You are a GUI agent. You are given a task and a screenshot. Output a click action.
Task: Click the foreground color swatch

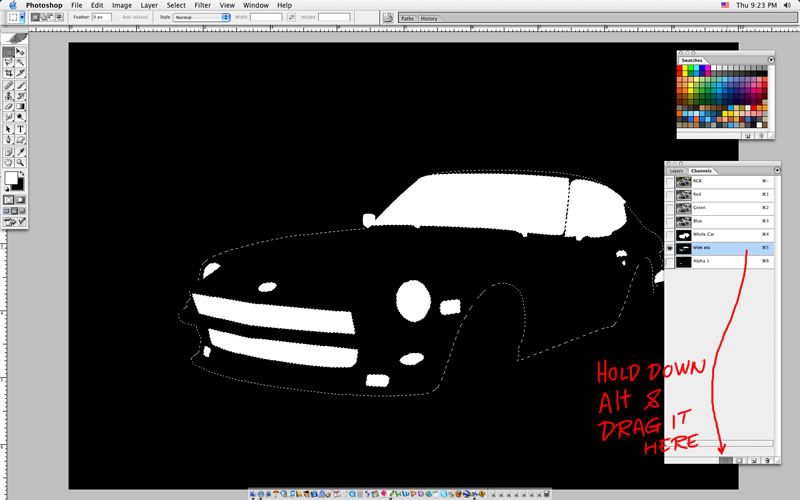pos(11,178)
